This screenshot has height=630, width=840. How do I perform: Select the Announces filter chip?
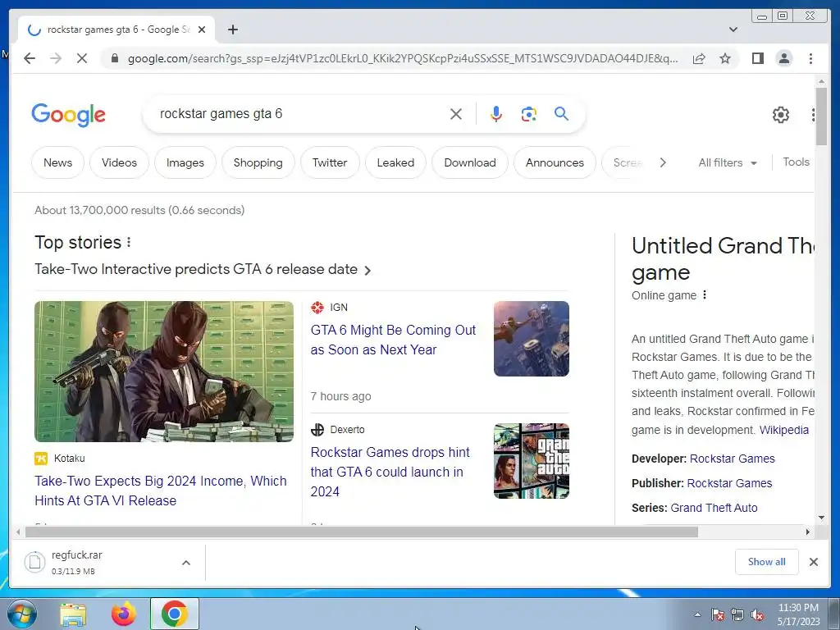pyautogui.click(x=555, y=162)
